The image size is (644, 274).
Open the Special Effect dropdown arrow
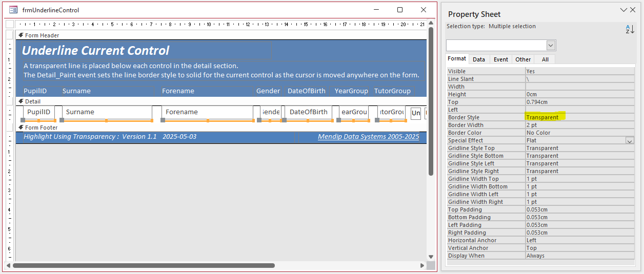[x=630, y=140]
